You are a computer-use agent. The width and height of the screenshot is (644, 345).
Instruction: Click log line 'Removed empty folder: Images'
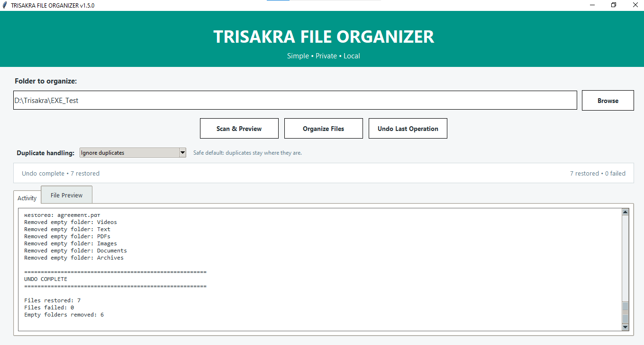[x=71, y=243]
